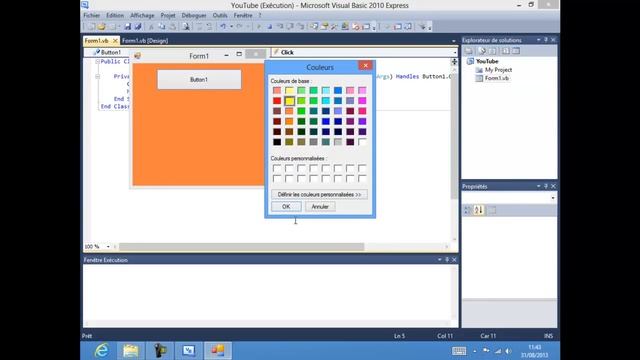Close the Form1.vb editor tab
This screenshot has height=360, width=640.
pos(115,41)
